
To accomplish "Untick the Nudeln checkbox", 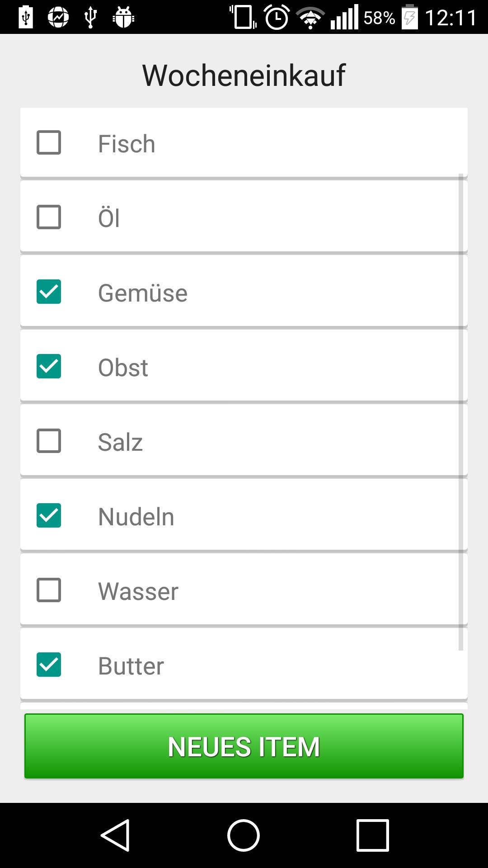I will (x=49, y=515).
